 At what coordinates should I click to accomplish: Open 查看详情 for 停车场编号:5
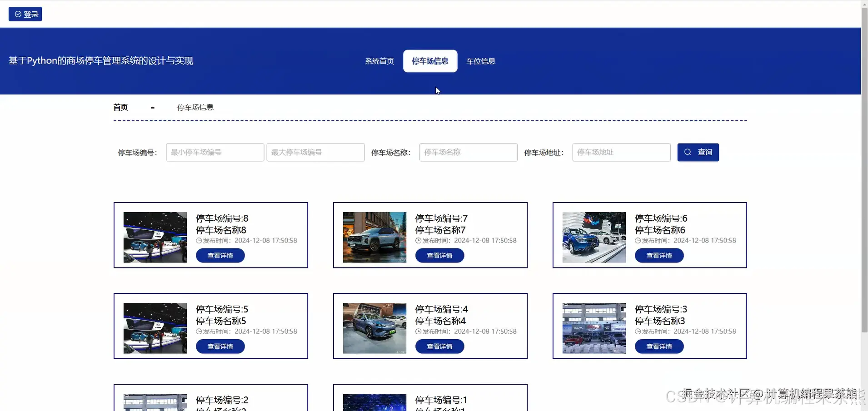(x=220, y=346)
